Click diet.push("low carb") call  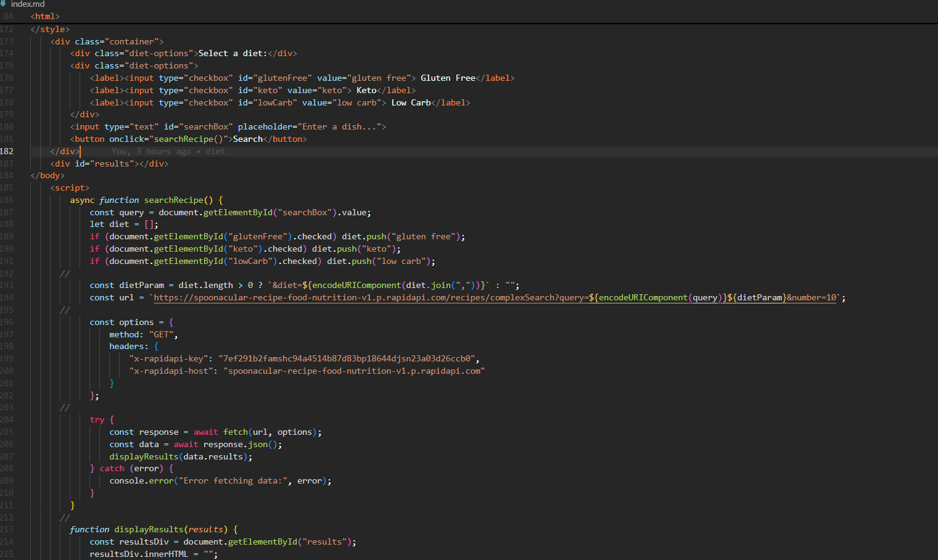click(379, 261)
